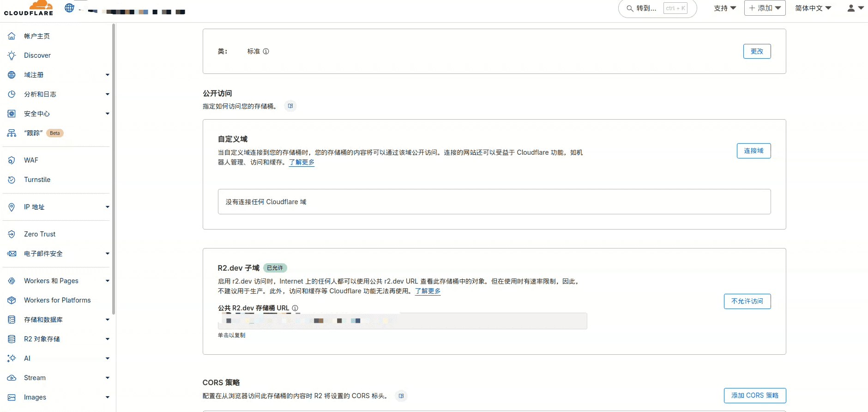
Task: Click the analytics and logs chart icon
Action: coord(12,94)
